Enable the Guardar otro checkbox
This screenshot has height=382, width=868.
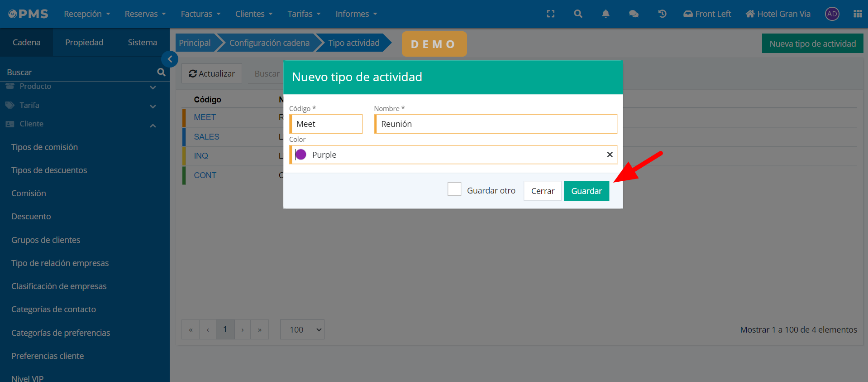tap(454, 189)
